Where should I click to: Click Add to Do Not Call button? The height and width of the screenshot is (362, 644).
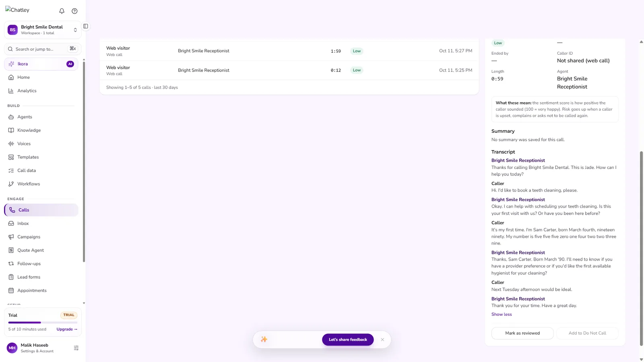(x=587, y=333)
